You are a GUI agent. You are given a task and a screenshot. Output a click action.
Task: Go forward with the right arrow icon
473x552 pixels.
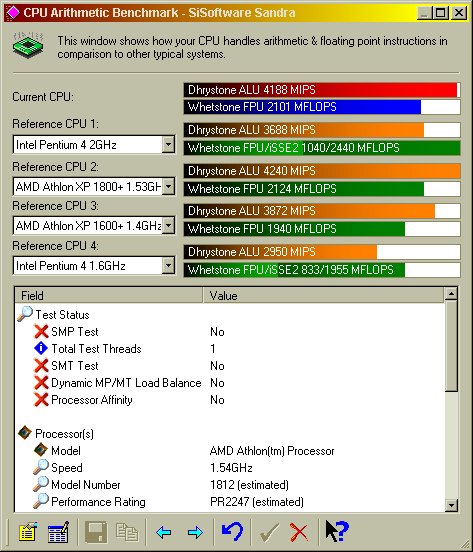point(195,532)
